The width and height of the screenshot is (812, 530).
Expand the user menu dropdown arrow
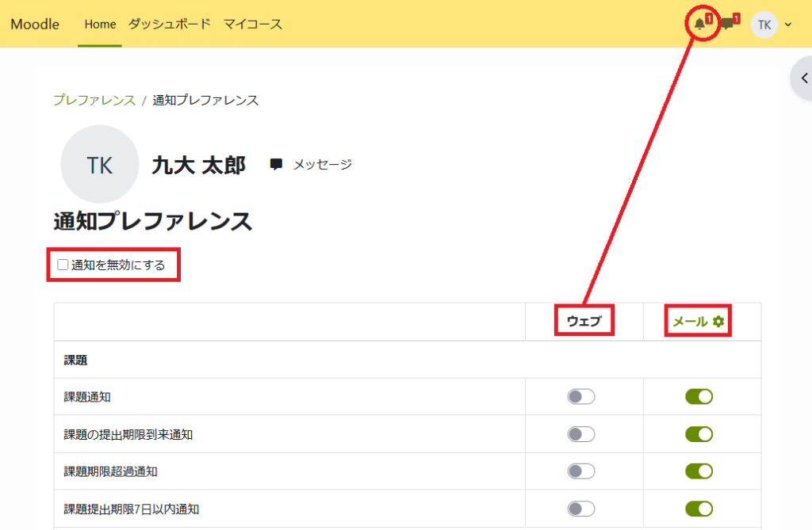788,25
